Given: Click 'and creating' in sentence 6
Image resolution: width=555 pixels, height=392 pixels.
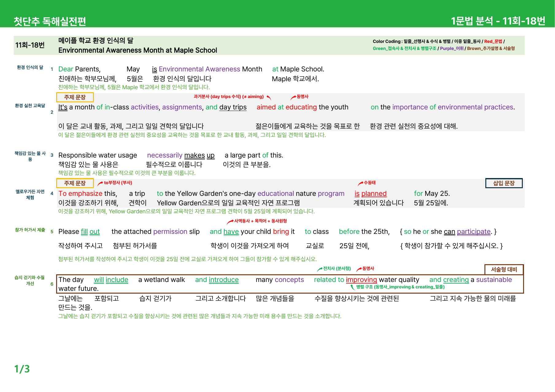Looking at the screenshot, I should click(x=449, y=280).
